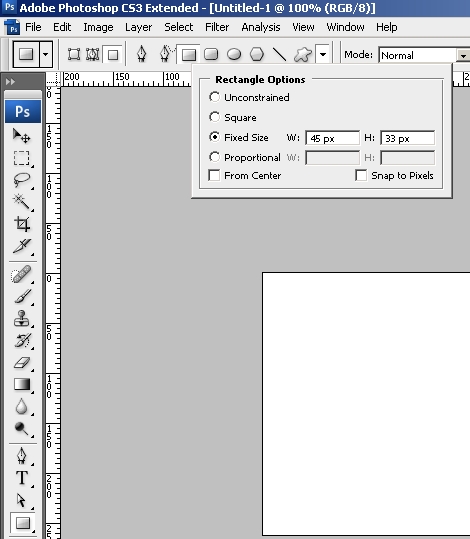Open the Window menu

[x=345, y=27]
